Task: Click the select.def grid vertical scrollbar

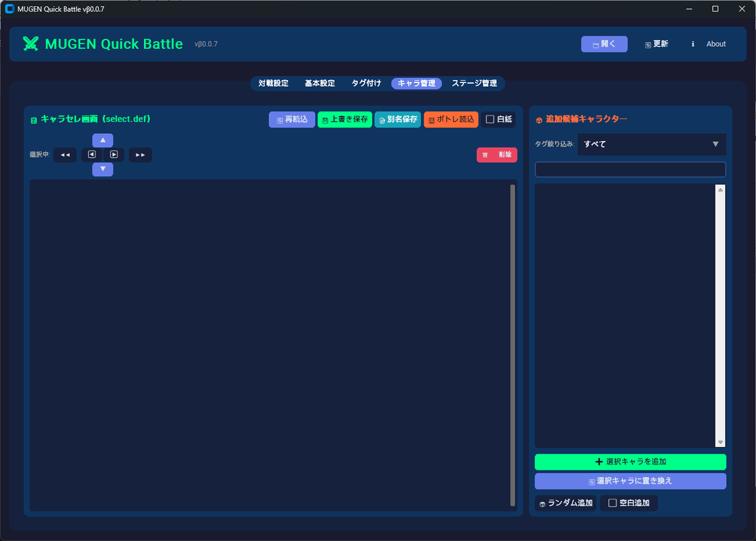Action: tap(512, 345)
